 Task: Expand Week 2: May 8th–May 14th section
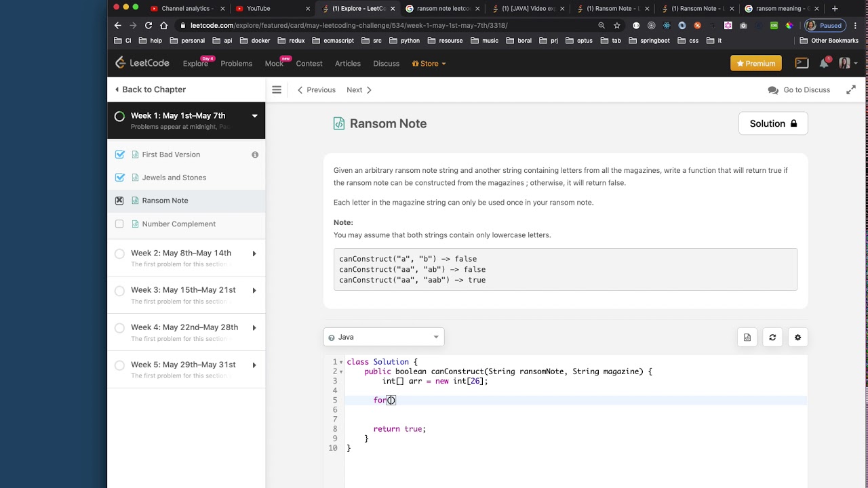tap(254, 253)
